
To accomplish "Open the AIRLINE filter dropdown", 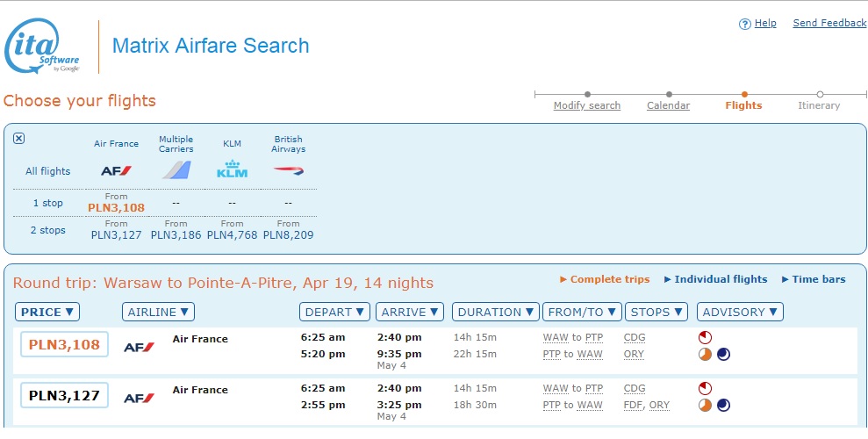I will 158,312.
